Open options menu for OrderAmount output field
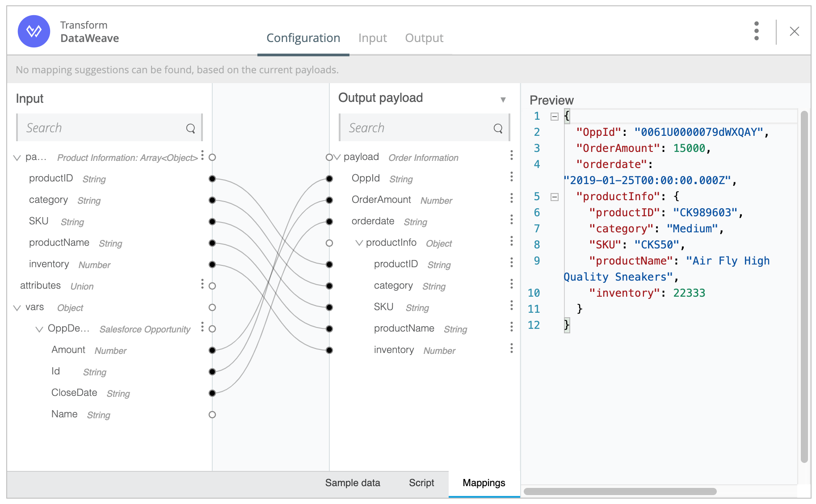Screen dimensions: 816x504 tap(511, 198)
